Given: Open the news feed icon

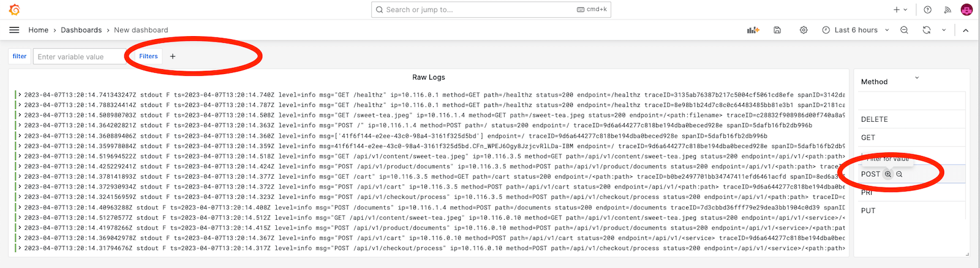Looking at the screenshot, I should point(948,10).
